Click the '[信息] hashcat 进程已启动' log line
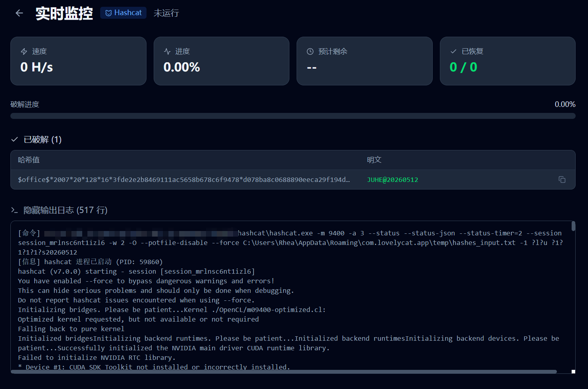 pos(90,262)
